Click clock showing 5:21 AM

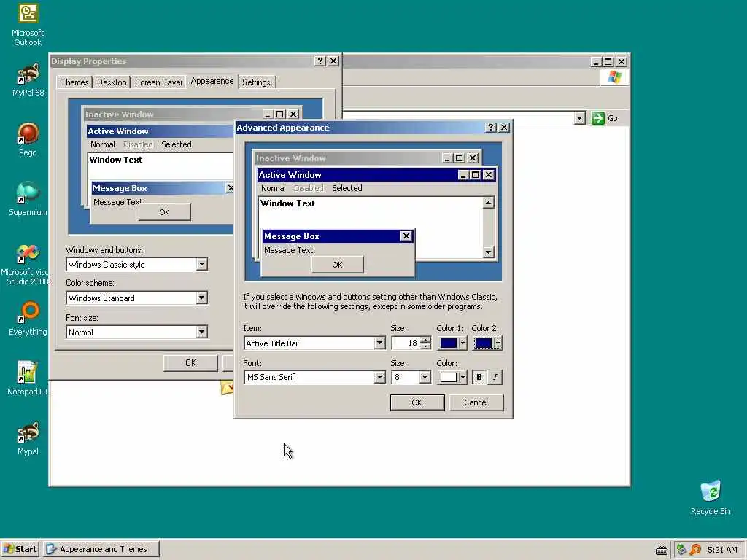(x=722, y=550)
